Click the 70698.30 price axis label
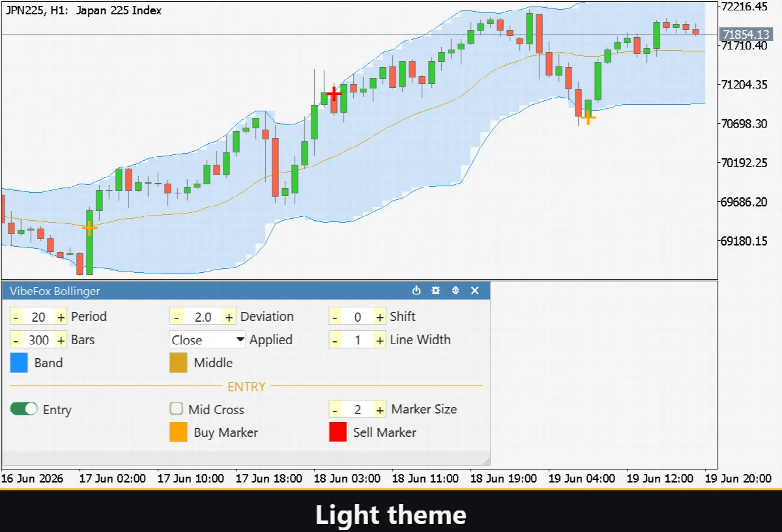 pos(746,124)
